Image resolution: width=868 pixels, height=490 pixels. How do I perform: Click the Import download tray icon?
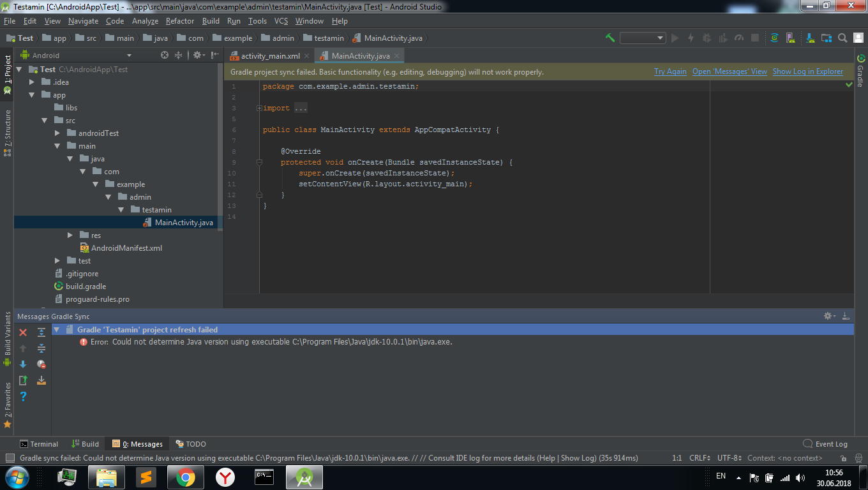pyautogui.click(x=41, y=380)
